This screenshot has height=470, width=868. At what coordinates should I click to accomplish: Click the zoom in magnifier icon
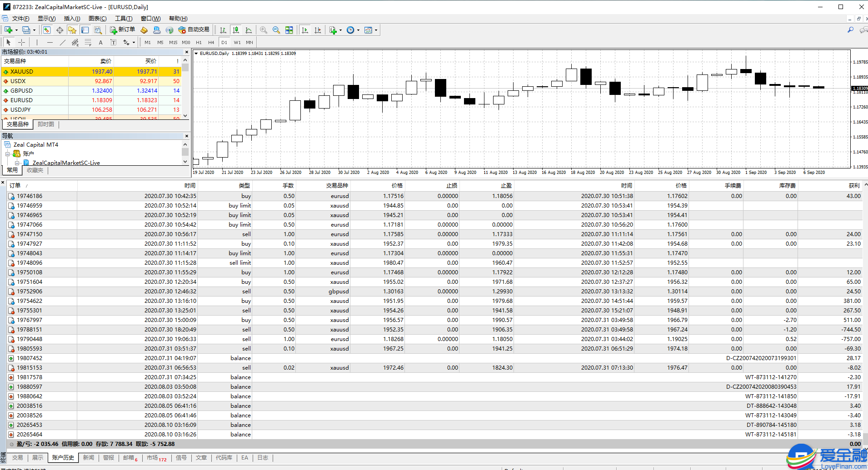click(264, 30)
